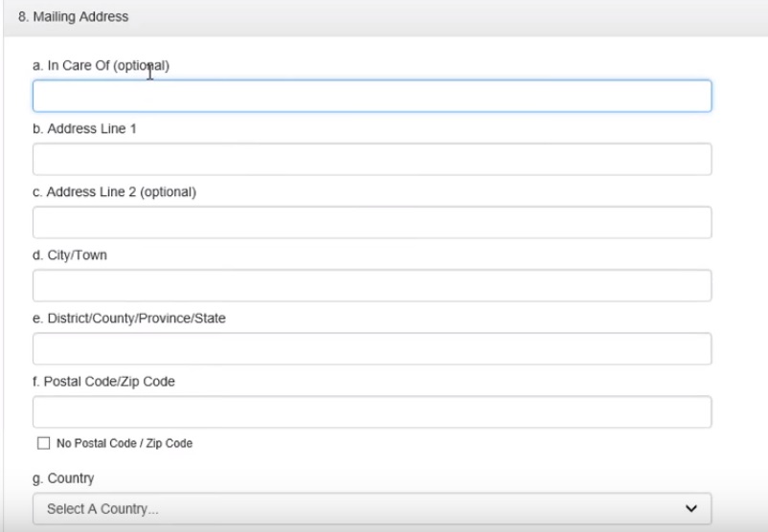Click the 'Select A Country...' placeholder text
Viewport: 768px width, 532px height.
pos(102,509)
